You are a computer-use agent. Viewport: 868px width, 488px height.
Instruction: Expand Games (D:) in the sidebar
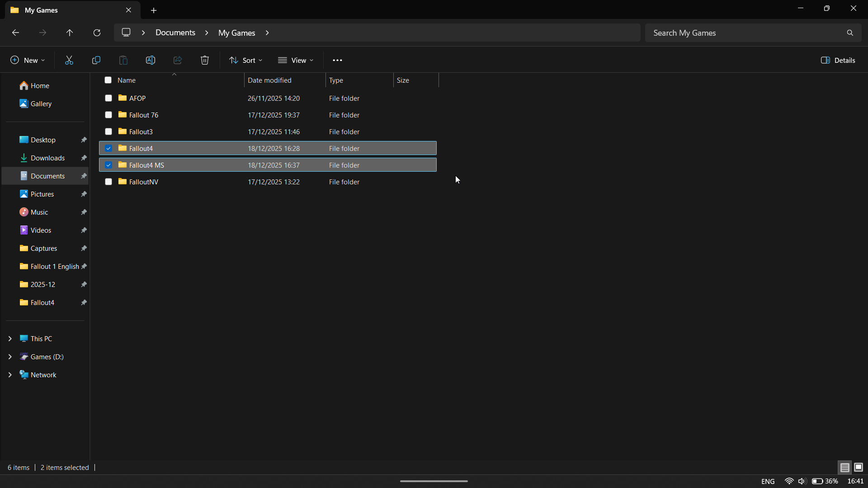(x=10, y=357)
